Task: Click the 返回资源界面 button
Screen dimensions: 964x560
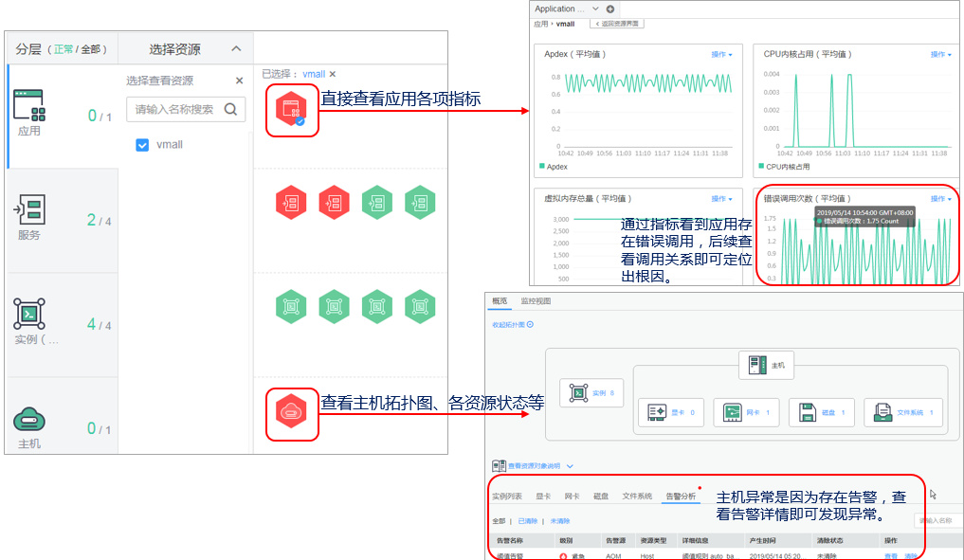Action: coord(617,24)
